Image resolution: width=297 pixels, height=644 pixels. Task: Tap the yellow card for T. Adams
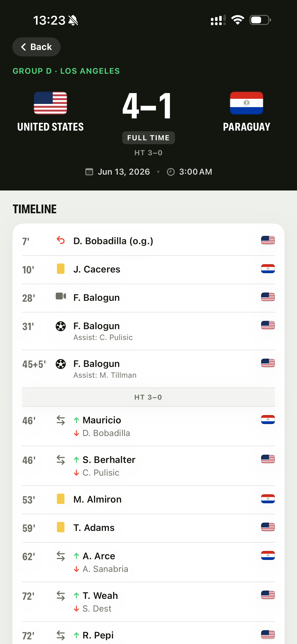61,527
